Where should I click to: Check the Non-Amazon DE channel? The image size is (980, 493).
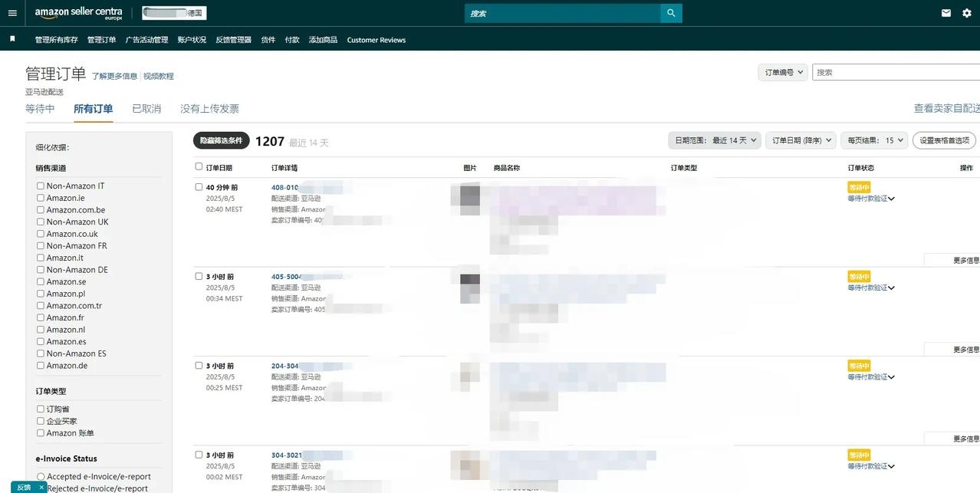(41, 269)
